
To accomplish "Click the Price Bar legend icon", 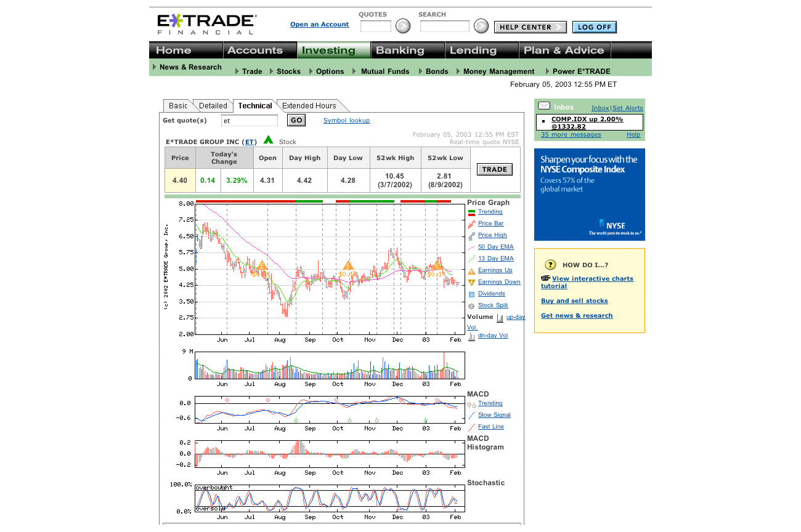I will click(x=471, y=224).
